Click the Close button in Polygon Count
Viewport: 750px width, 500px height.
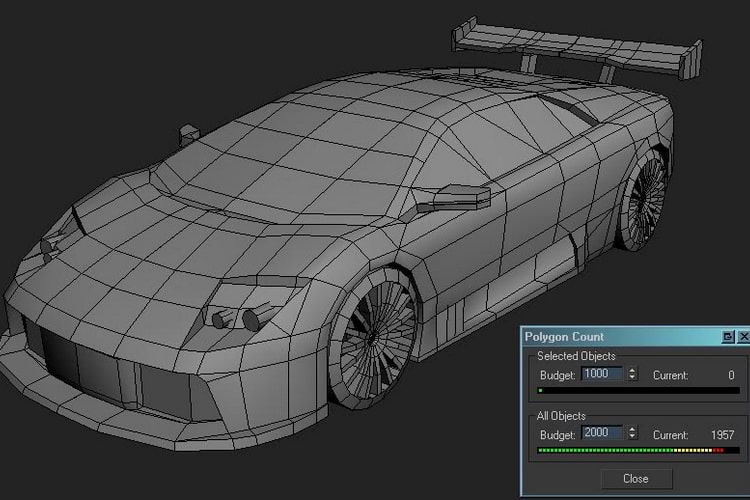635,479
